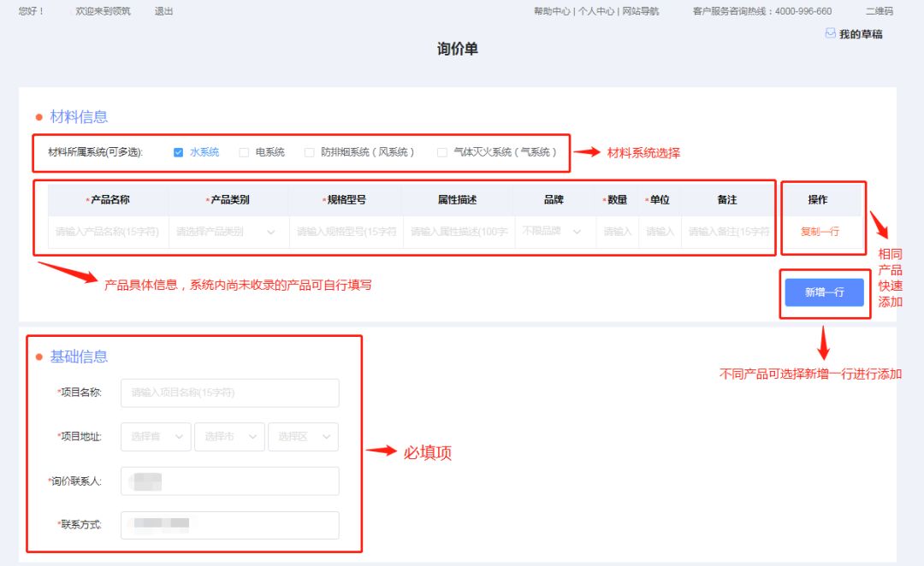924x566 pixels.
Task: Focus the 项目名称 input field
Action: click(230, 392)
